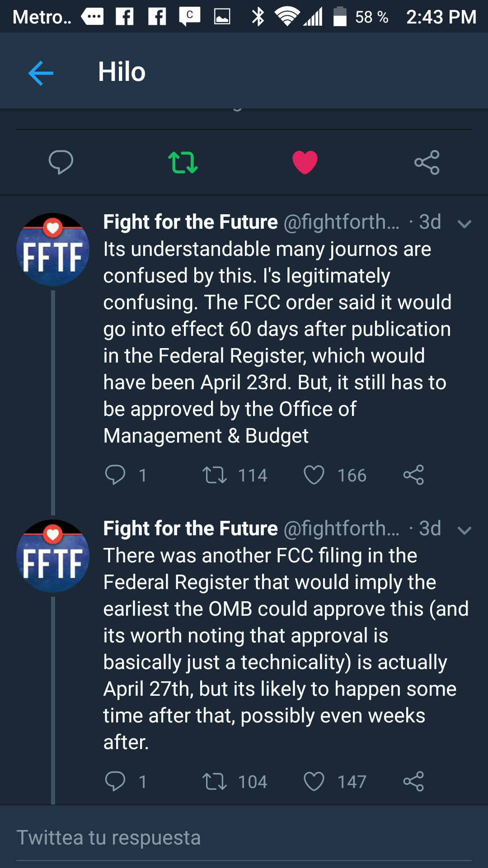
Task: Tap the Twittea tu respuesta field
Action: coord(244,838)
